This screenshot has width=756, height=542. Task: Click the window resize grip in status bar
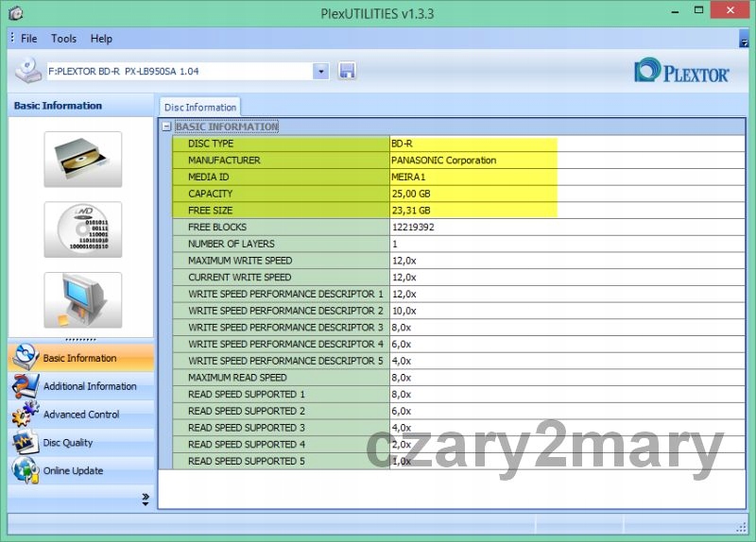742,528
